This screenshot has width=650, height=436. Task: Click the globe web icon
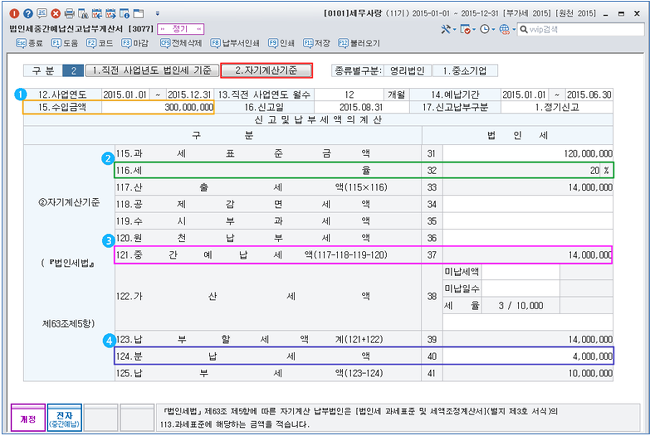click(504, 29)
